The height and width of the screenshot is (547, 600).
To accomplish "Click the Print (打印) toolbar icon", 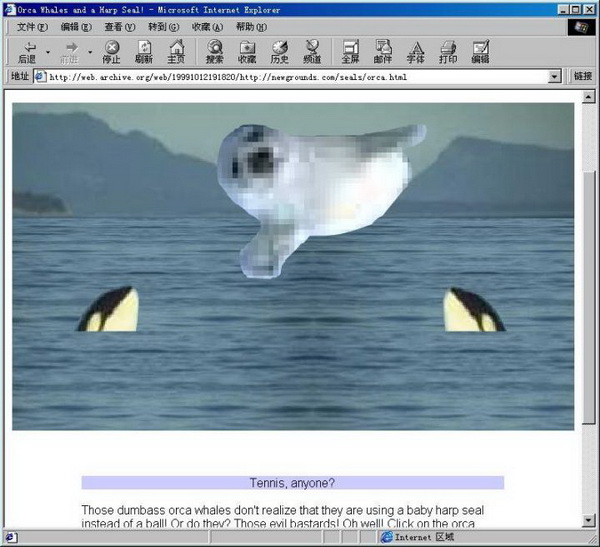I will click(448, 51).
